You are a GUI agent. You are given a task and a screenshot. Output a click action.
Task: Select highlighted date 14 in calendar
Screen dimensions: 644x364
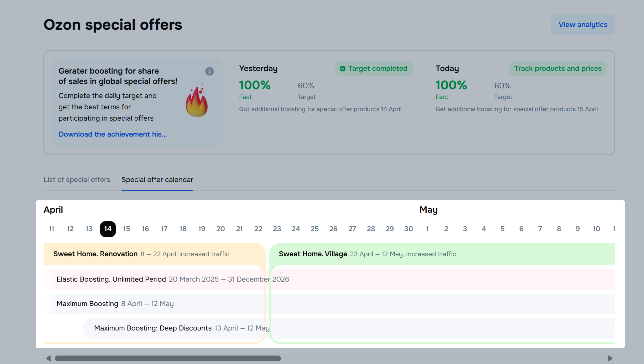click(x=108, y=229)
